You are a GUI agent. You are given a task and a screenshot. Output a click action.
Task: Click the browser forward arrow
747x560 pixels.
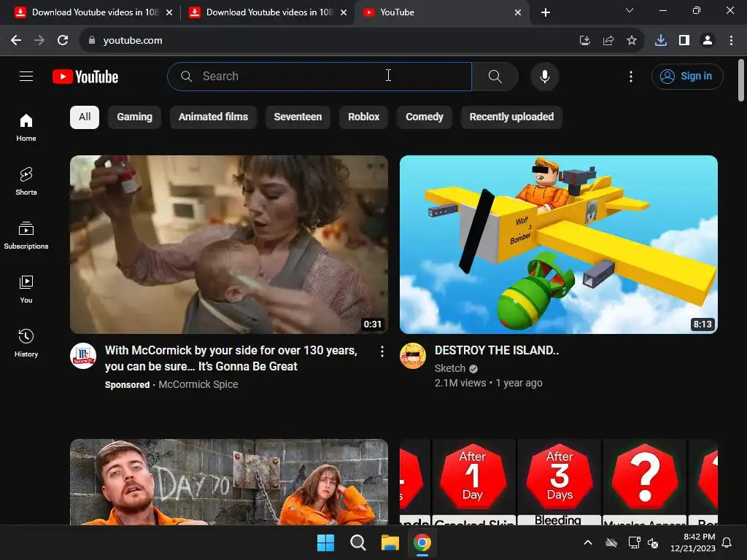tap(39, 41)
